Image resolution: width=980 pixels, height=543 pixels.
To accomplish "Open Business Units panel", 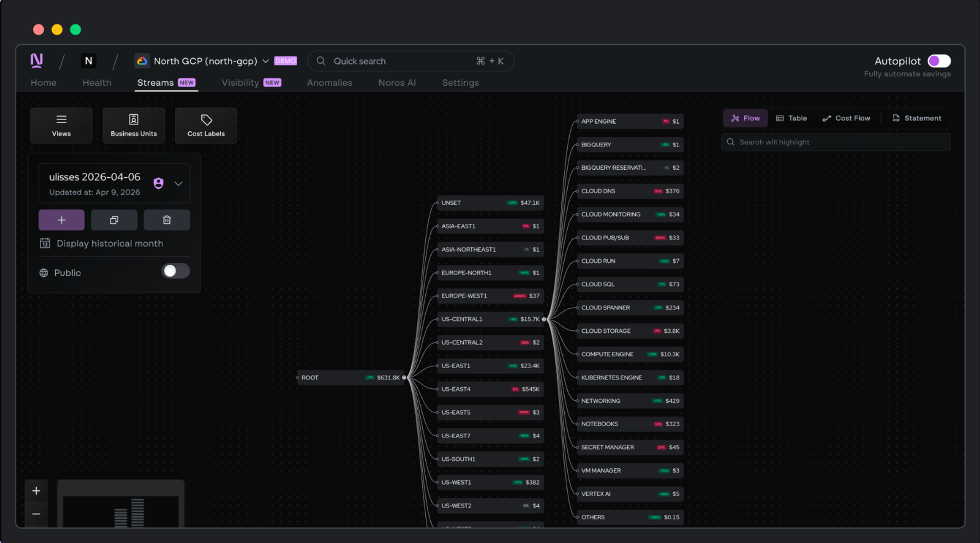I will click(134, 126).
